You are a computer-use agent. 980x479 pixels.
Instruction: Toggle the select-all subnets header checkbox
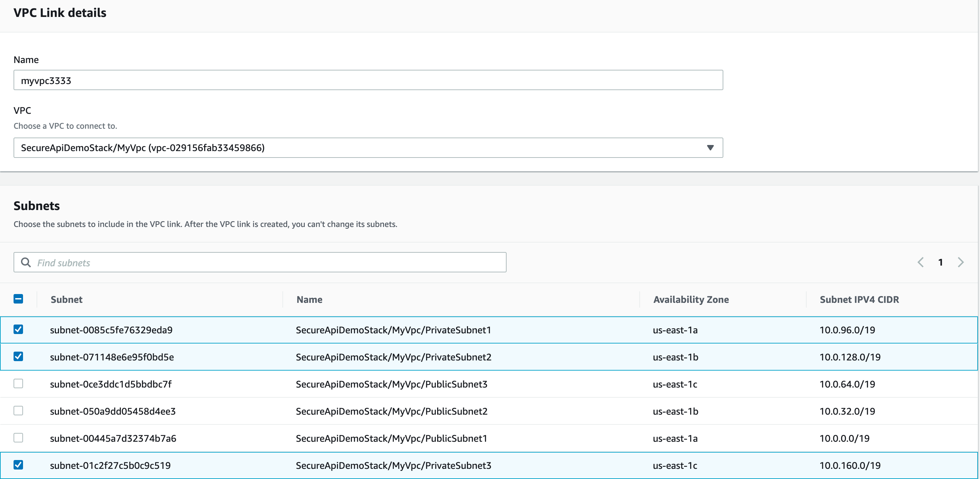[x=18, y=299]
